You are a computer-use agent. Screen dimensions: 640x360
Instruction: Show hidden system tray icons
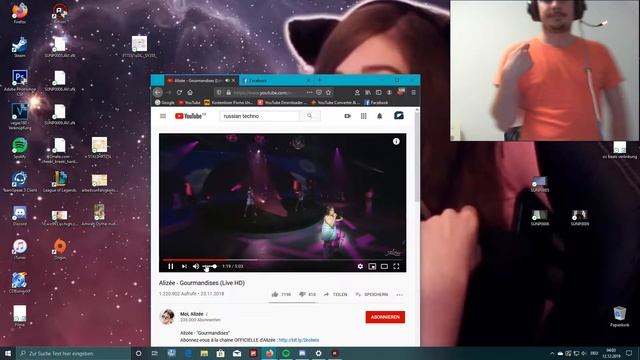[552, 353]
